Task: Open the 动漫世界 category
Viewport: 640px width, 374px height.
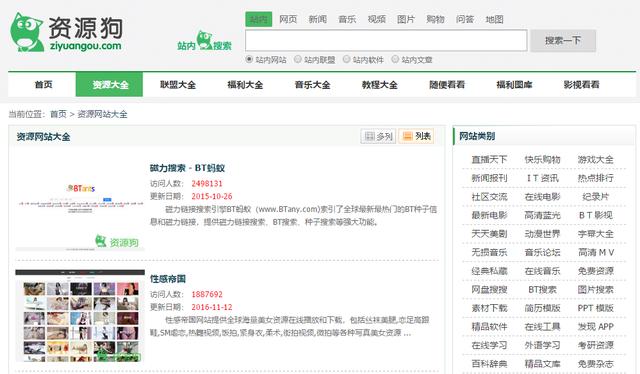Action: (x=542, y=234)
